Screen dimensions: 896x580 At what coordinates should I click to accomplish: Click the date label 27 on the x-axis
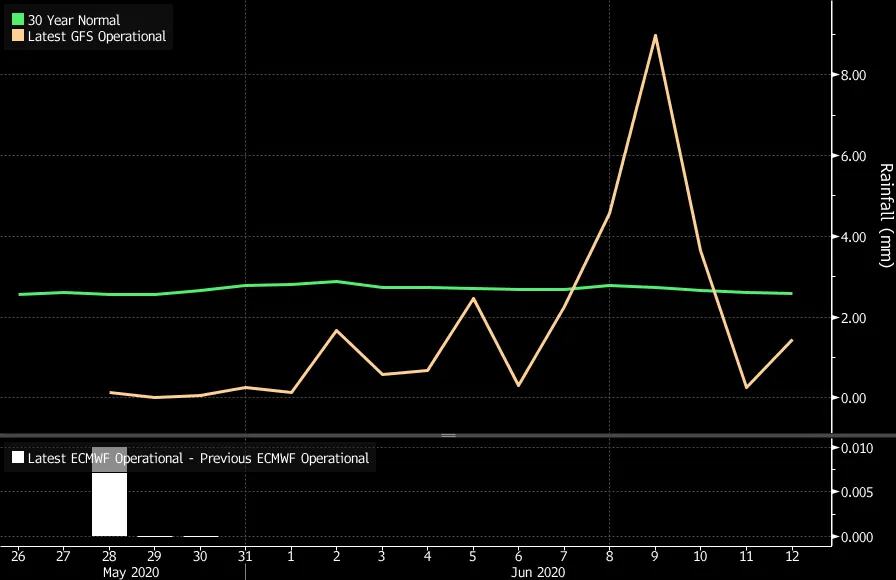click(63, 556)
